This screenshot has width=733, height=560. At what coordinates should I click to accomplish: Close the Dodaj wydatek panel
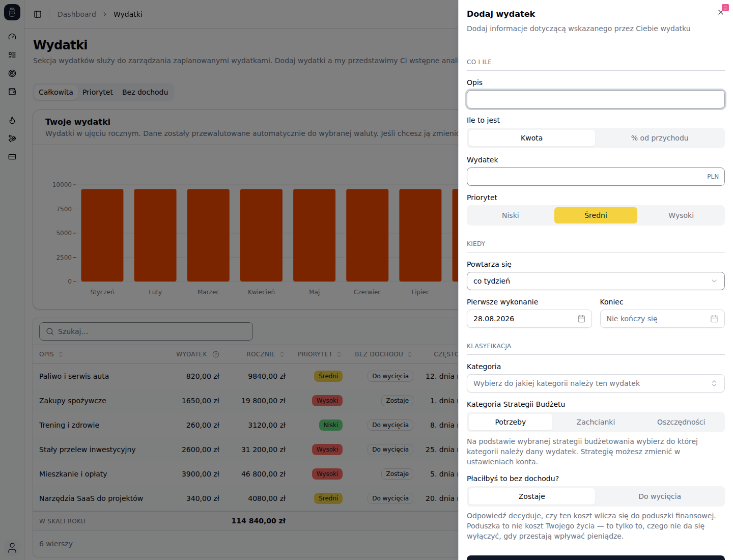pos(721,12)
